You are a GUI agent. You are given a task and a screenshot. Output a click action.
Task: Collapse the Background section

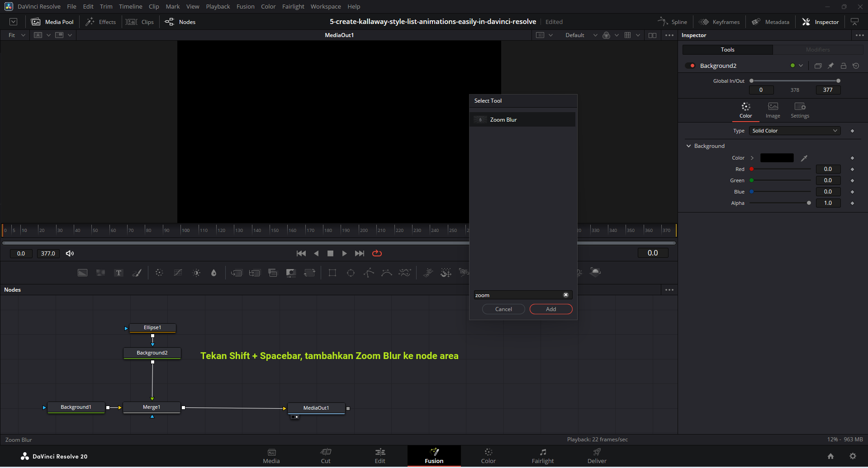tap(689, 146)
